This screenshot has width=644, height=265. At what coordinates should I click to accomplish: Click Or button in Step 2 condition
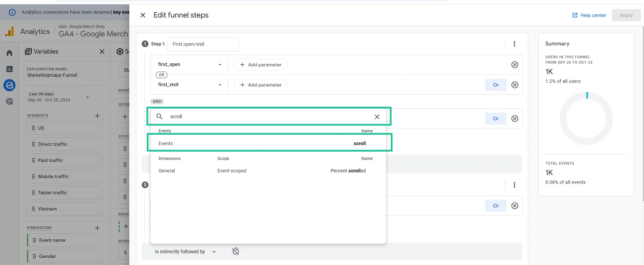496,206
